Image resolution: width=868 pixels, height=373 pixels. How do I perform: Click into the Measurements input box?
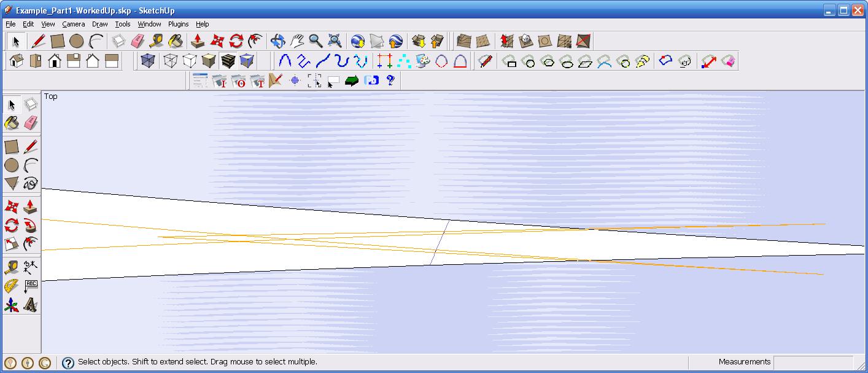coord(813,363)
